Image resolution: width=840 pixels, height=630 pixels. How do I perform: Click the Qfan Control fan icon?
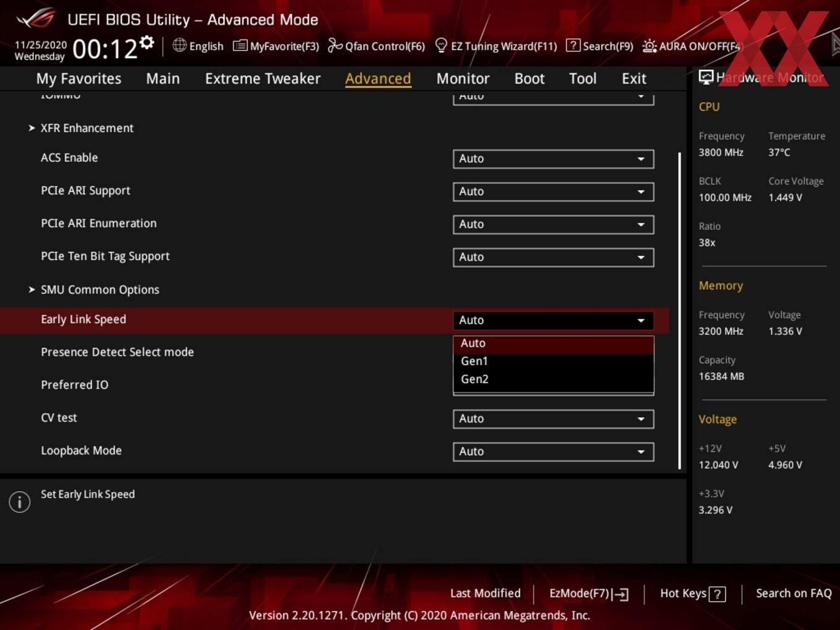tap(335, 45)
